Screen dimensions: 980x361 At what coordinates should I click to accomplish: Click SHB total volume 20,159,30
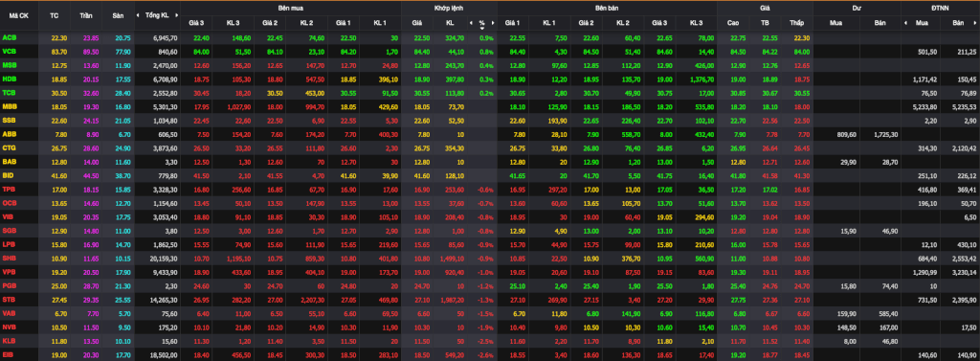(x=165, y=258)
